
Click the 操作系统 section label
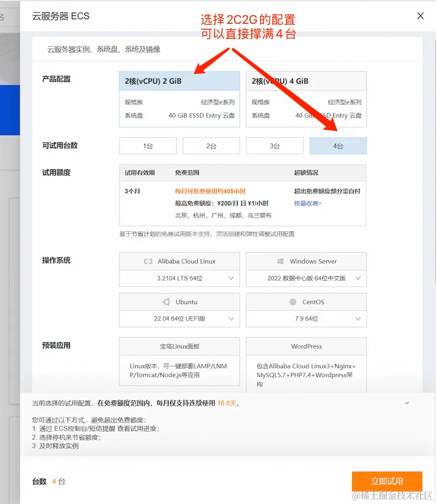coord(56,261)
